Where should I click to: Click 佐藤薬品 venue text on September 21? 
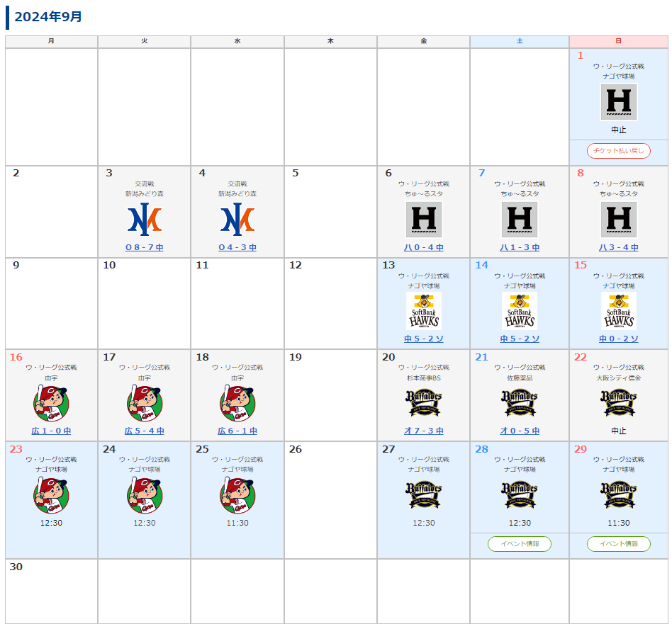[520, 378]
